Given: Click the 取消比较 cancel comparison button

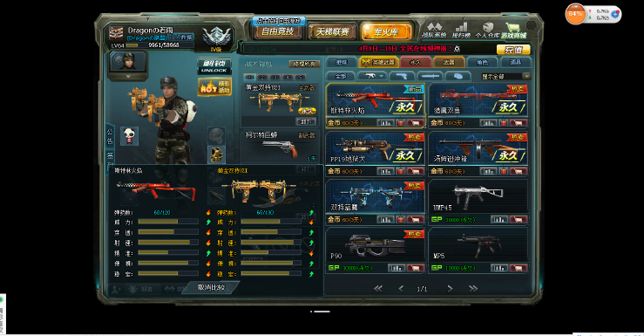Looking at the screenshot, I should pyautogui.click(x=211, y=287).
